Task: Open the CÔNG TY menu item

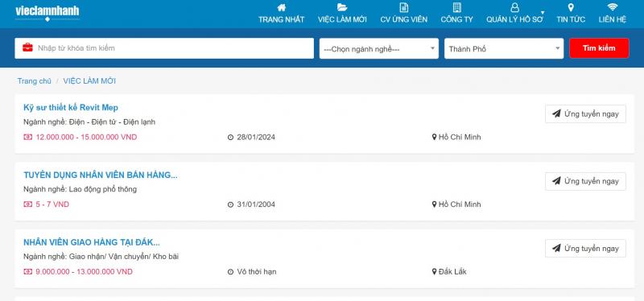Action: pyautogui.click(x=456, y=19)
